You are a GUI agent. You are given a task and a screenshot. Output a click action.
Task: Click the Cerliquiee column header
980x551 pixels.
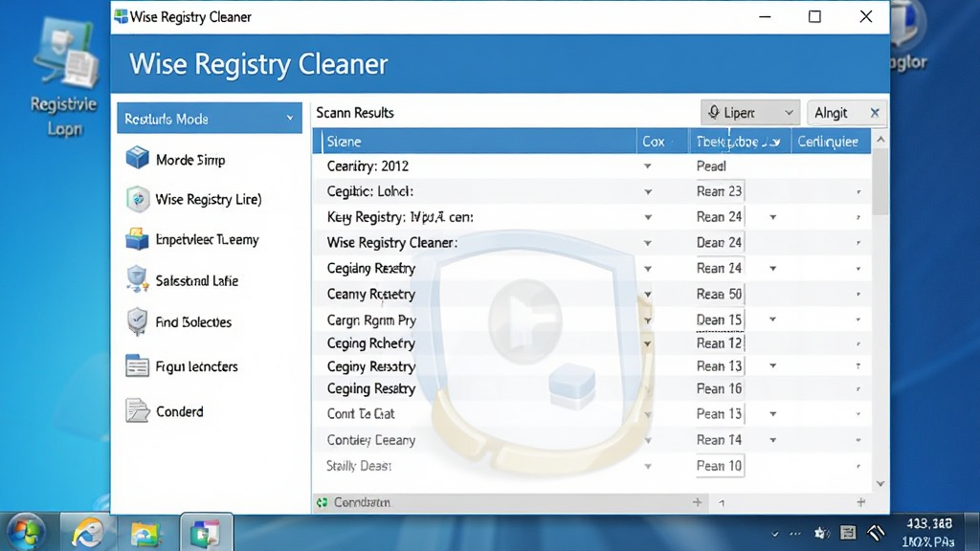pos(831,142)
